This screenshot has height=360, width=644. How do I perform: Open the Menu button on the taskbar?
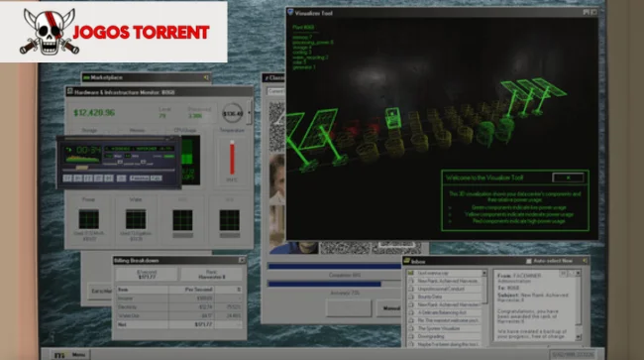pos(70,354)
